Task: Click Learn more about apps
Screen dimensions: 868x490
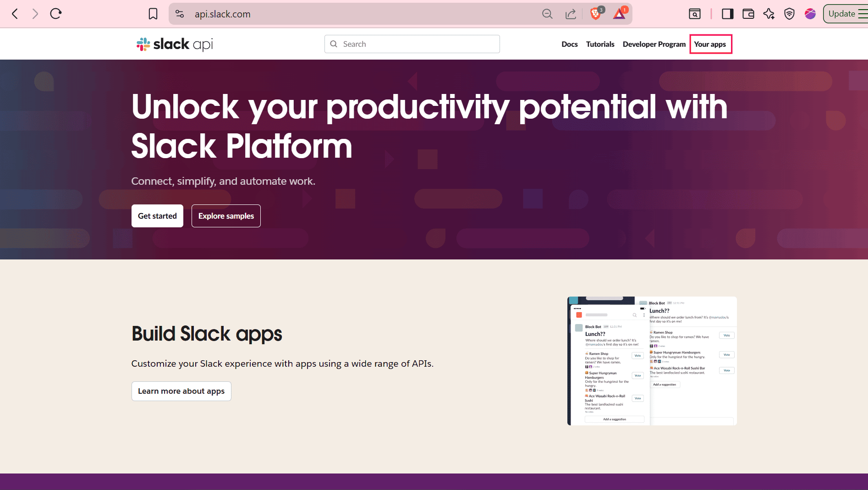Action: (x=181, y=391)
